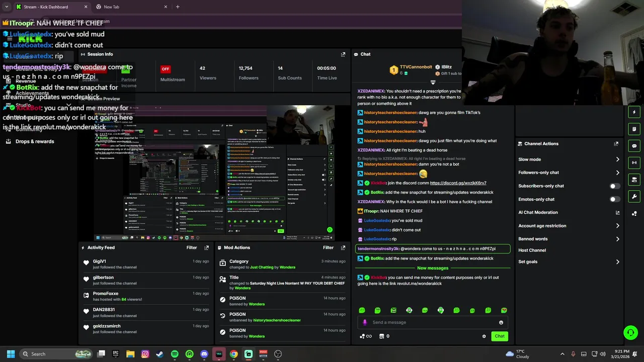The width and height of the screenshot is (644, 362).
Task: Click the Send a message input field
Action: pos(433,323)
